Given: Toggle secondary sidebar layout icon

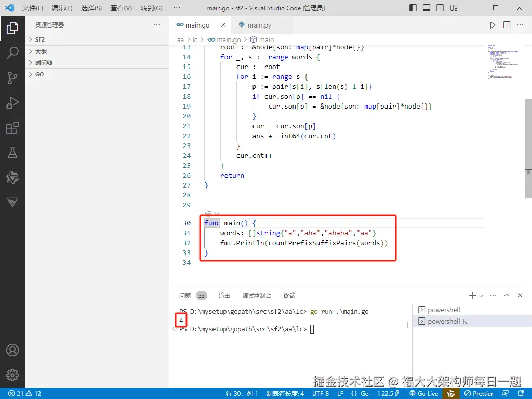Looking at the screenshot, I should pyautogui.click(x=440, y=8).
